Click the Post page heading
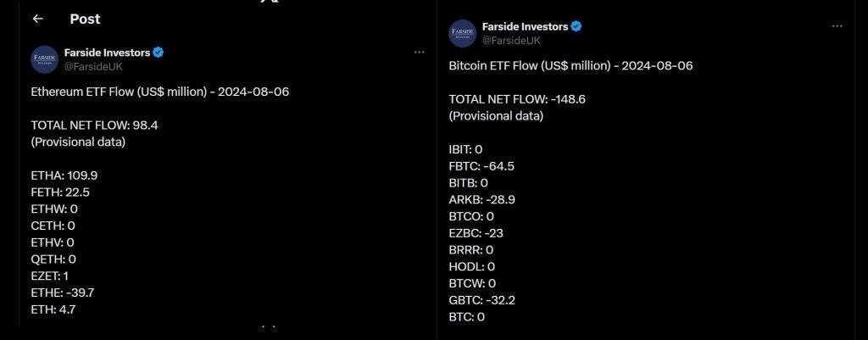 tap(86, 19)
